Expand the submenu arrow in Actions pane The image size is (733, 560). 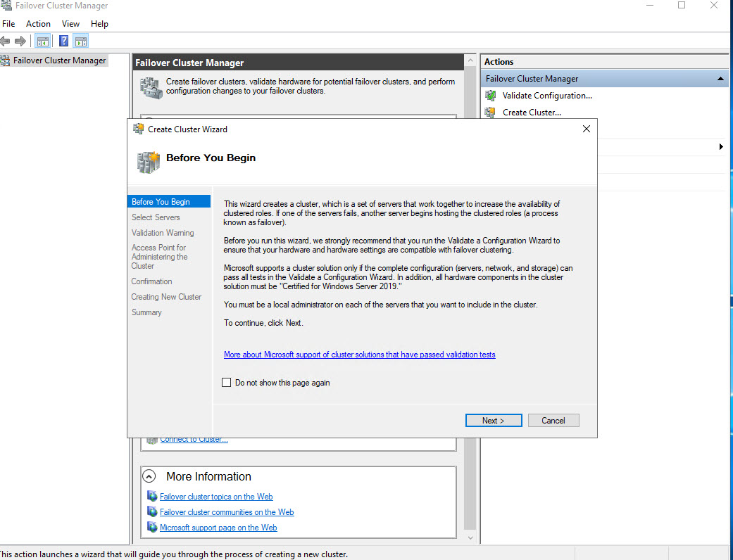tap(721, 147)
